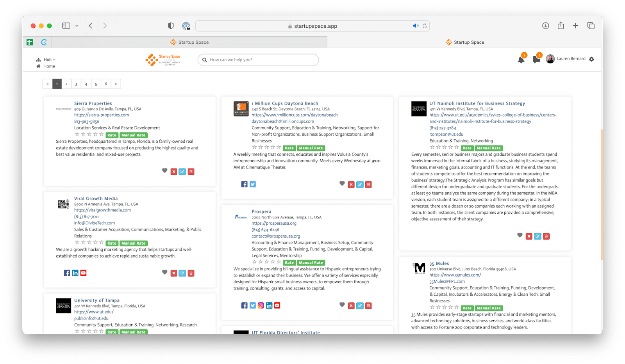Edit the Prospera listing
The height and width of the screenshot is (364, 625).
[360, 306]
